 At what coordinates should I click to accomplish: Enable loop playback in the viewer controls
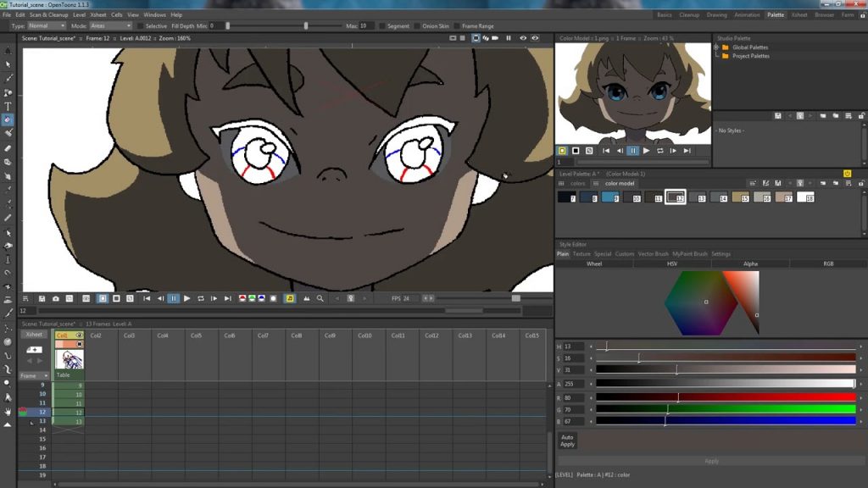pyautogui.click(x=199, y=298)
